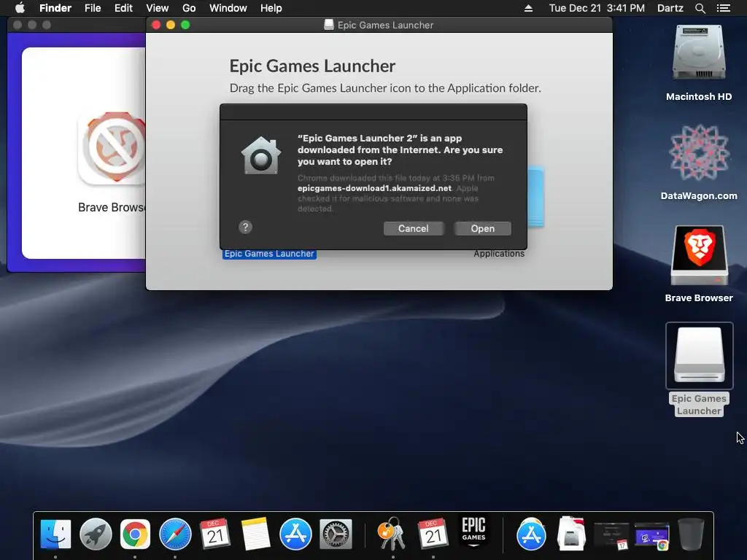Open App Store icon beside Epic Games in Dock
The height and width of the screenshot is (560, 747).
point(531,534)
